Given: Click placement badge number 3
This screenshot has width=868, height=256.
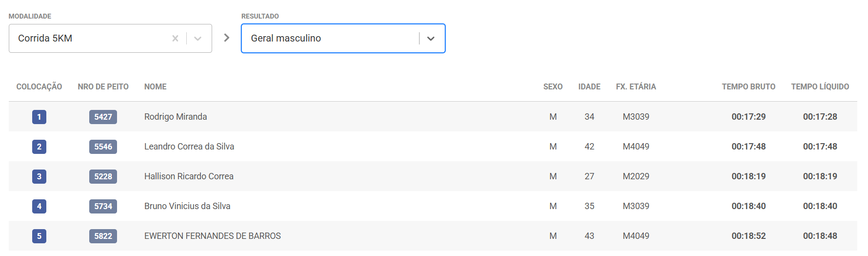Looking at the screenshot, I should 39,176.
